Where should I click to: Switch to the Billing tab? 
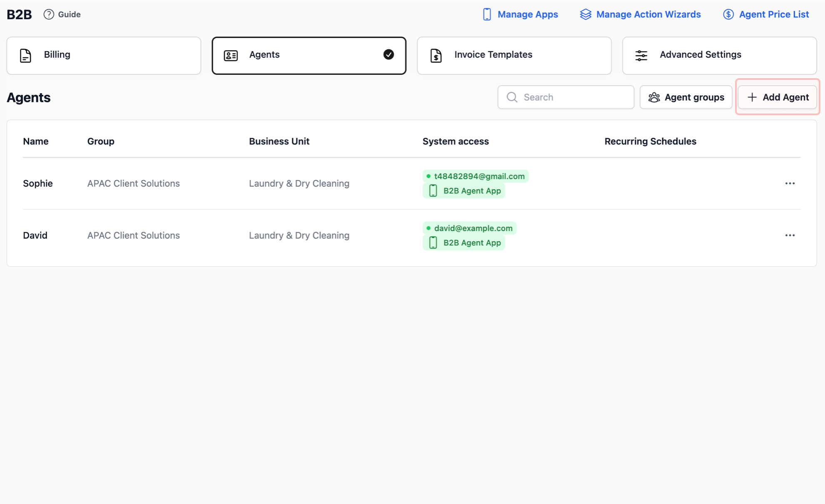pos(104,55)
